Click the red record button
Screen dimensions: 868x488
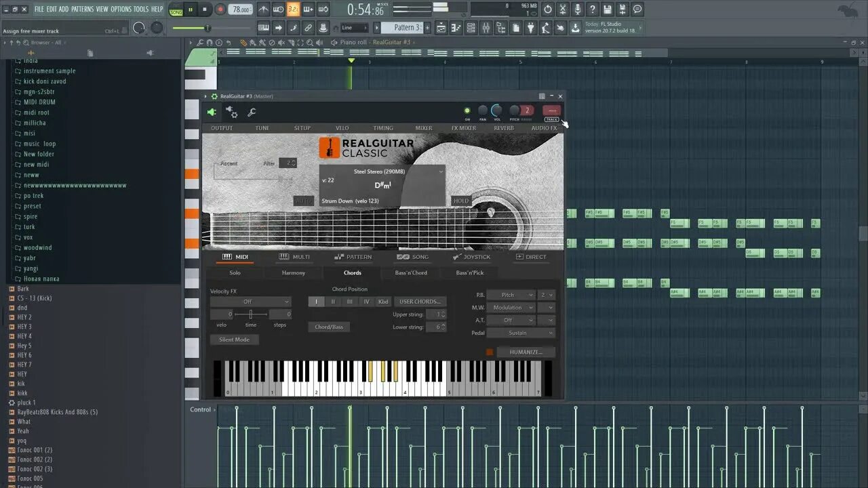click(x=220, y=9)
